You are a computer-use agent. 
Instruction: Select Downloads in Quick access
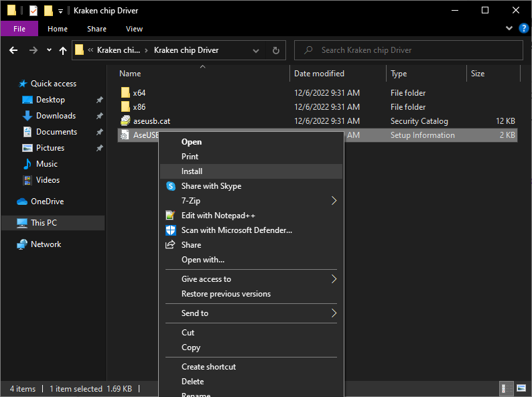point(56,116)
